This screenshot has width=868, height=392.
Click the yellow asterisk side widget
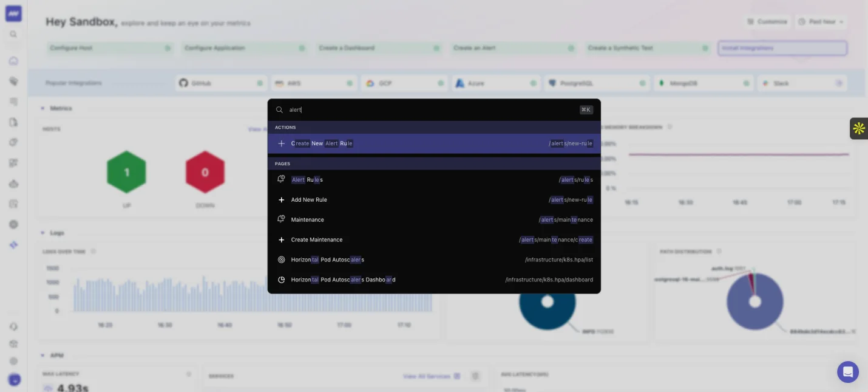(858, 128)
